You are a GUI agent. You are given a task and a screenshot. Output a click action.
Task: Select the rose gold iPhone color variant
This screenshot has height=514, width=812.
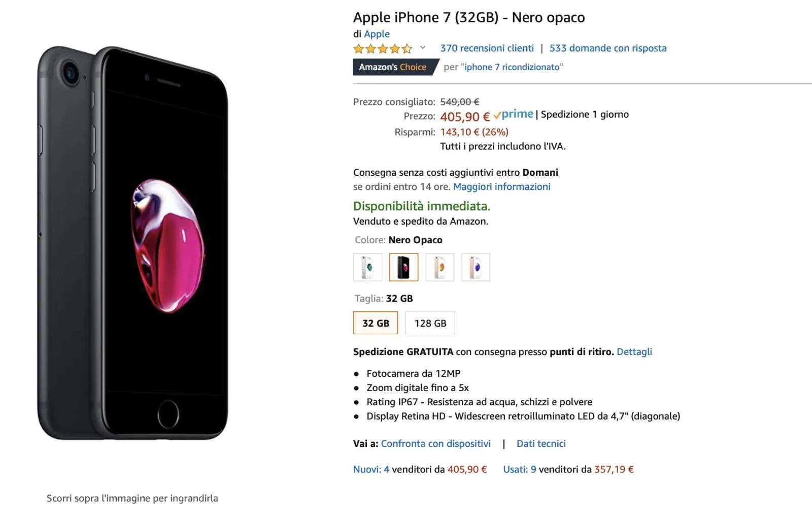point(476,267)
